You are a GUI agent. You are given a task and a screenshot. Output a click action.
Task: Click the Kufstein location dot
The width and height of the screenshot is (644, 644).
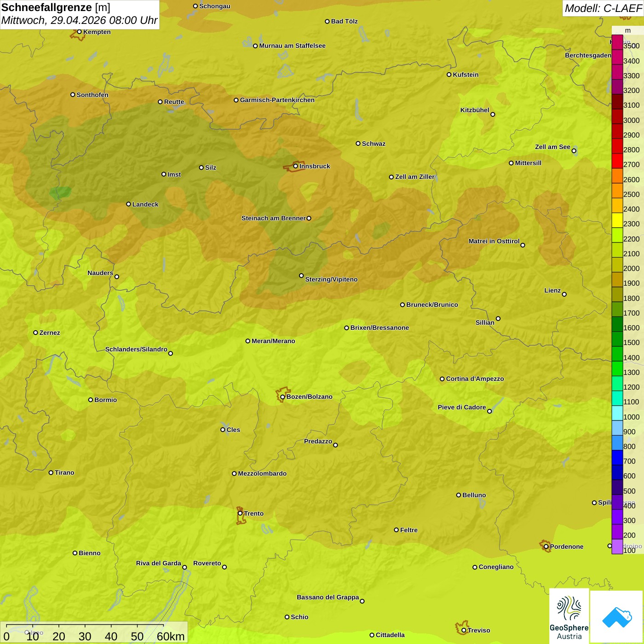[449, 75]
